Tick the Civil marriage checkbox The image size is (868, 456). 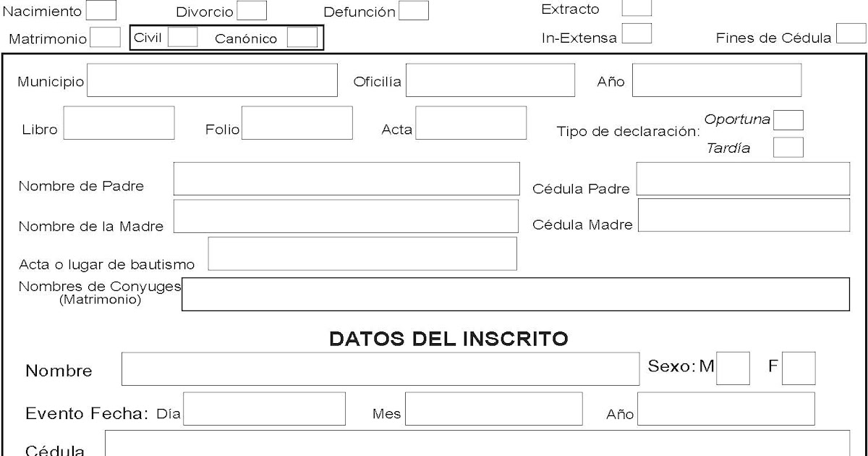(182, 37)
